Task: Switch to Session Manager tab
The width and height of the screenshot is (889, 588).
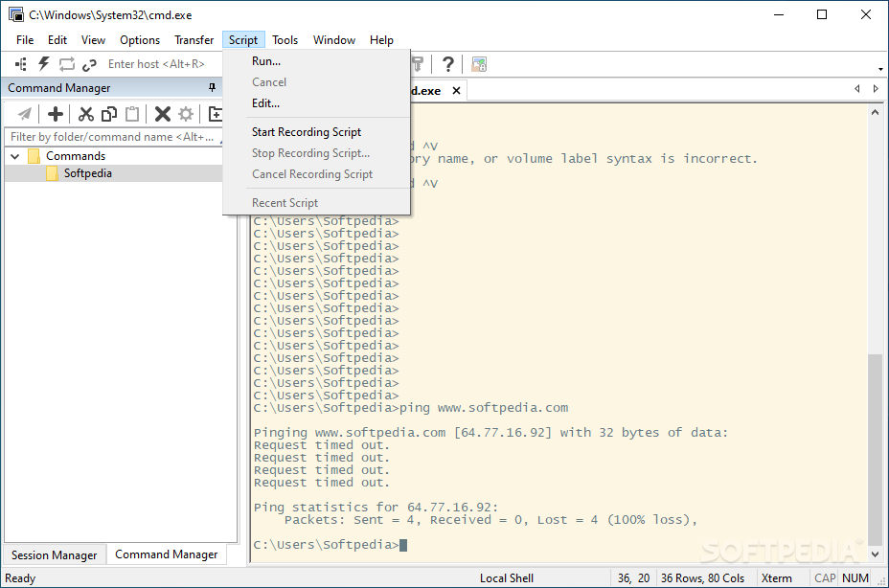Action: [x=55, y=555]
